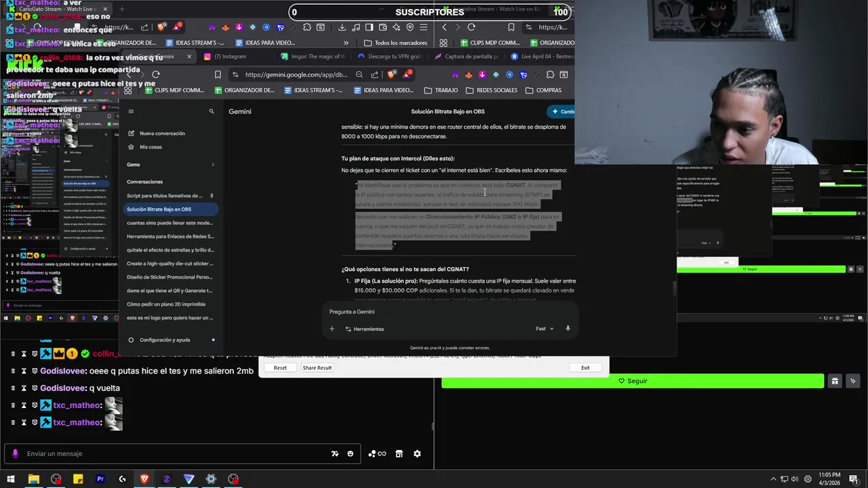868x488 pixels.
Task: Open 'Create a high-quality die-cut sticker' conversation
Action: point(170,264)
